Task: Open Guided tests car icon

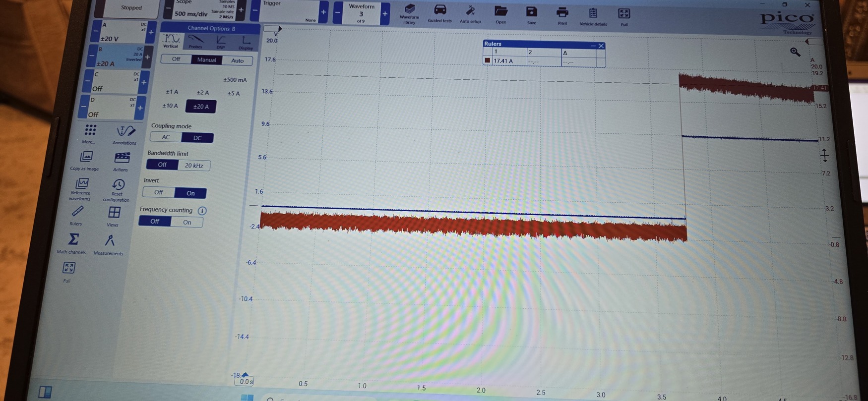Action: (440, 13)
